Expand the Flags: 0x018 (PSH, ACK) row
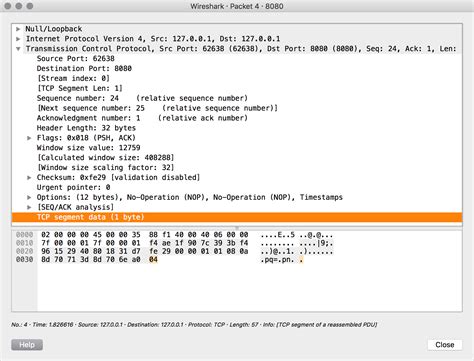This screenshot has width=474, height=361. (x=29, y=138)
